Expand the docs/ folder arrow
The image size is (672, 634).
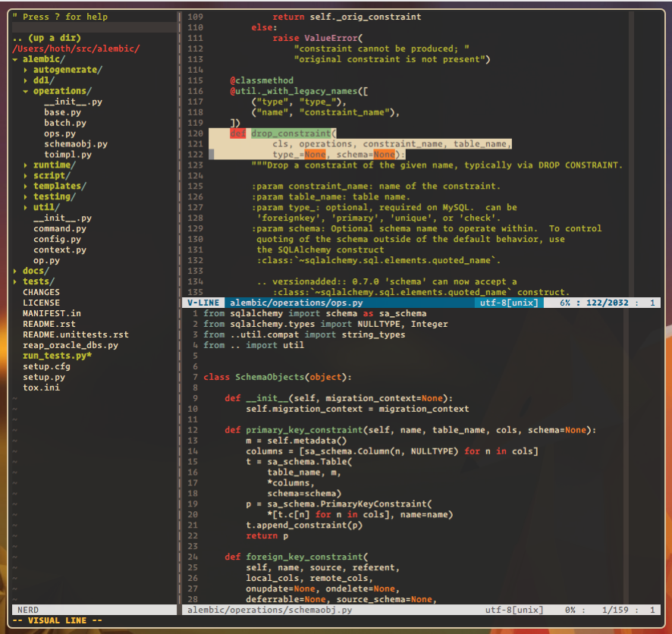pos(15,271)
